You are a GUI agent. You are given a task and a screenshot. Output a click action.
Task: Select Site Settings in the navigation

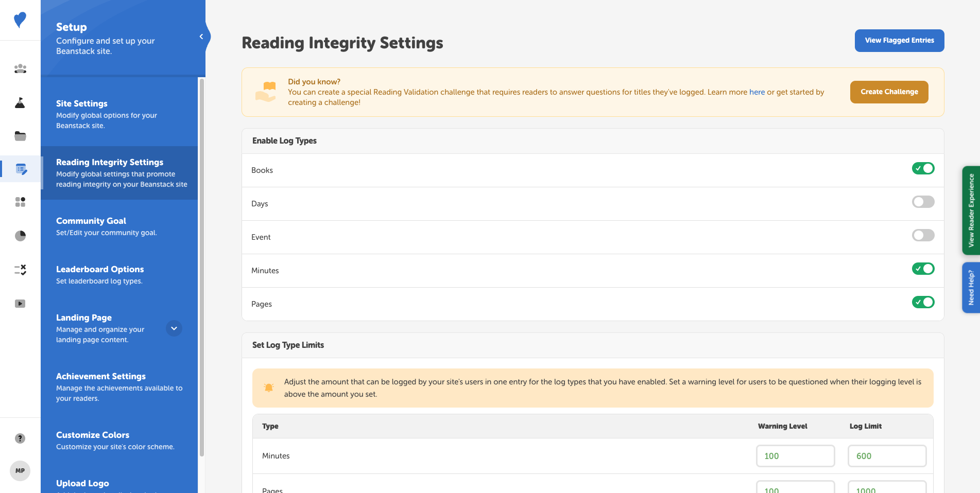point(82,103)
